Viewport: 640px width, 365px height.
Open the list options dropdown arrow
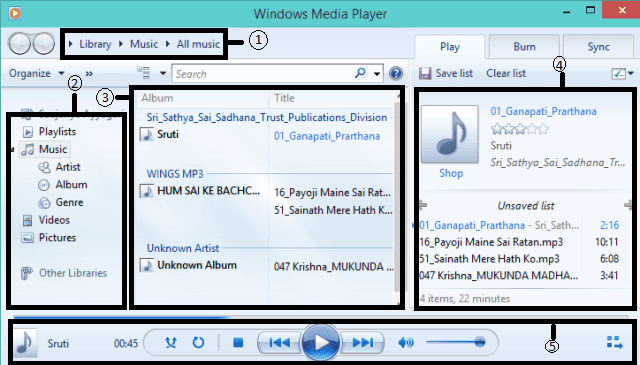[x=631, y=73]
